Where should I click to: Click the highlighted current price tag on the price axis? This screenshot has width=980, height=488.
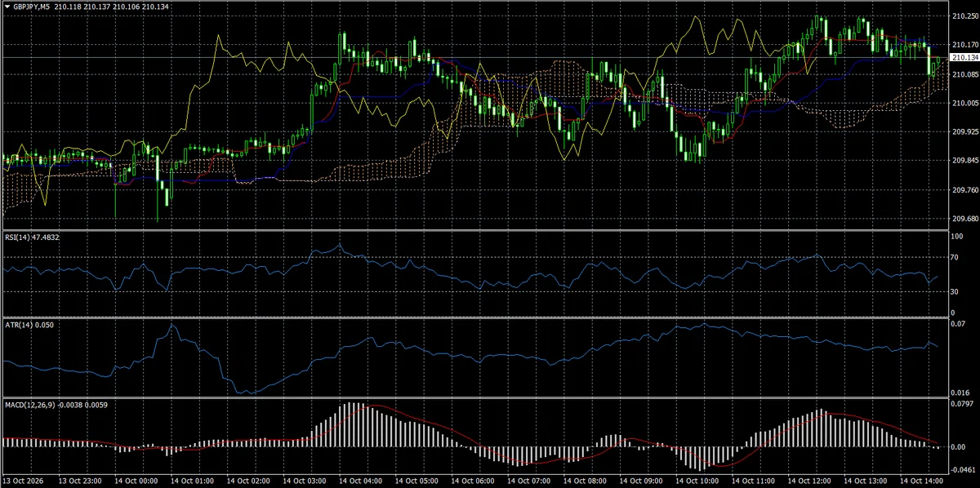coord(964,58)
